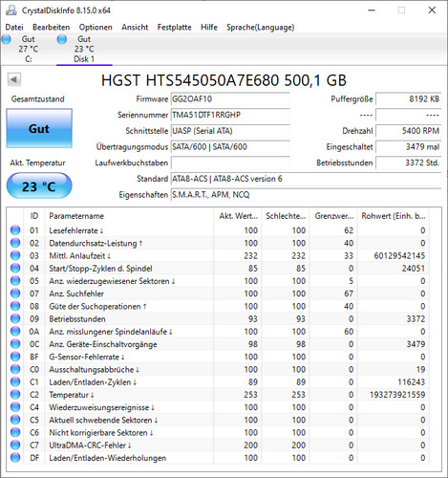Click the Eingeschaltet value 3479 mal
The width and height of the screenshot is (448, 478).
coord(409,146)
